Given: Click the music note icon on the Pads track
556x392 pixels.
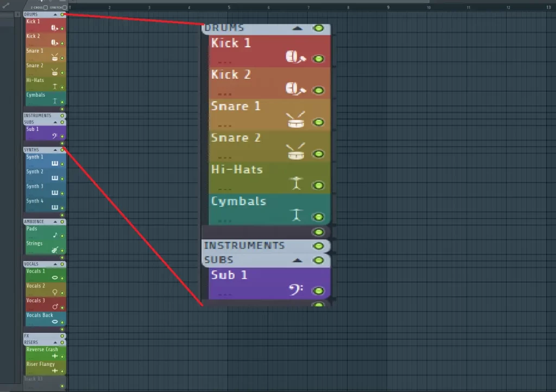Looking at the screenshot, I should [55, 235].
